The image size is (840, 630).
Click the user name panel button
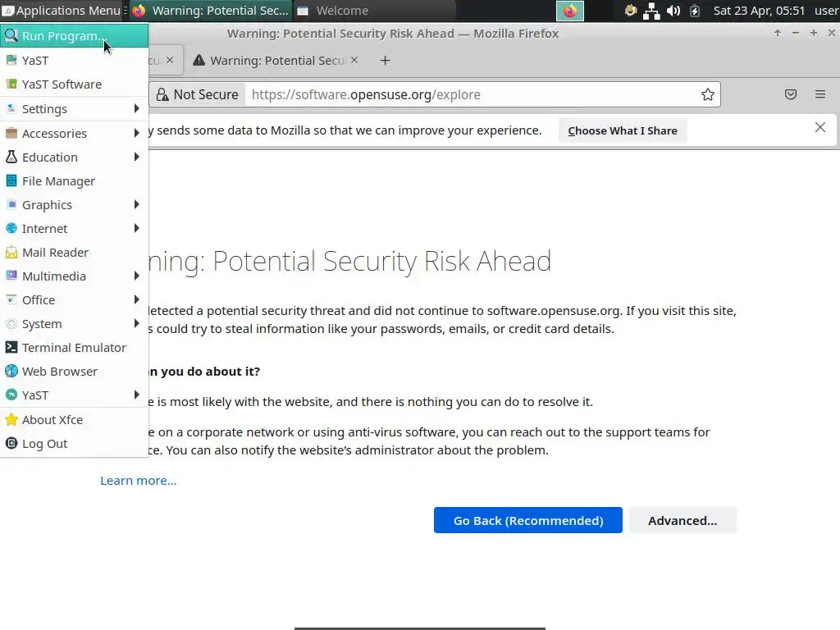point(826,11)
